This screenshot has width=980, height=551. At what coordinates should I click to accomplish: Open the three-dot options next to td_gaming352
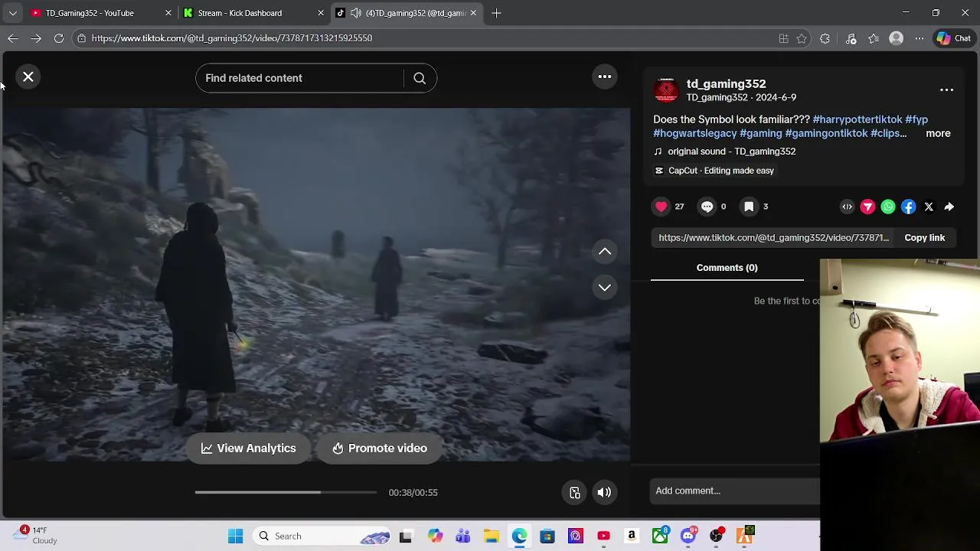pos(946,90)
